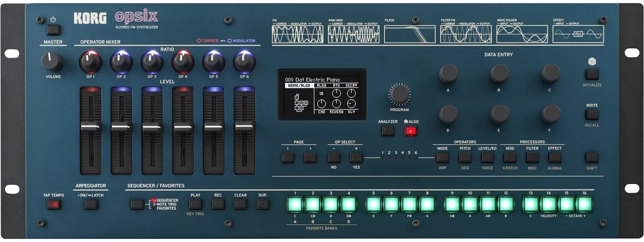Click the OP 1 level fader
The width and height of the screenshot is (644, 242).
[90, 127]
